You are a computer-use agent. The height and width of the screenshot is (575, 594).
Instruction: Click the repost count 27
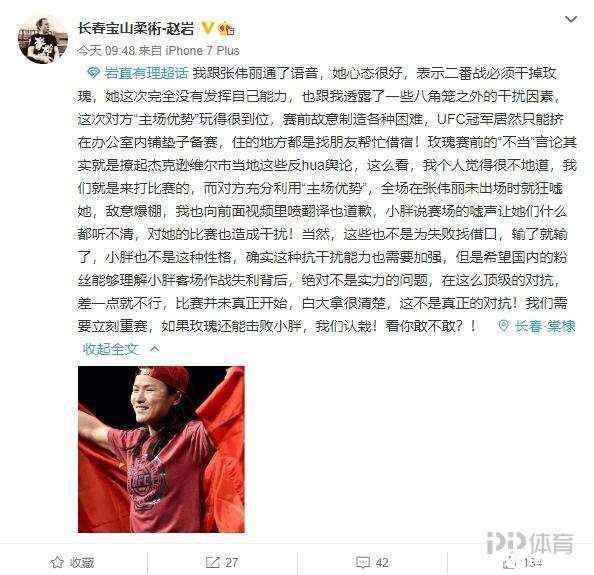(231, 562)
